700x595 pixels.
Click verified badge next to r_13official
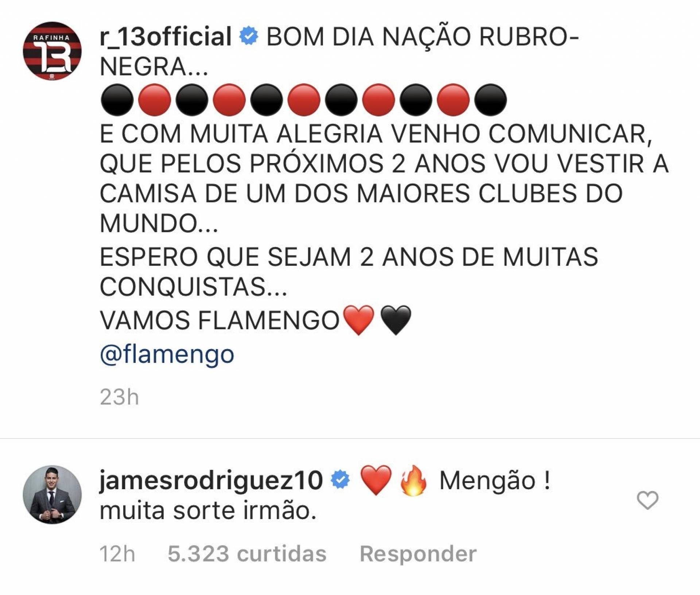pos(249,36)
